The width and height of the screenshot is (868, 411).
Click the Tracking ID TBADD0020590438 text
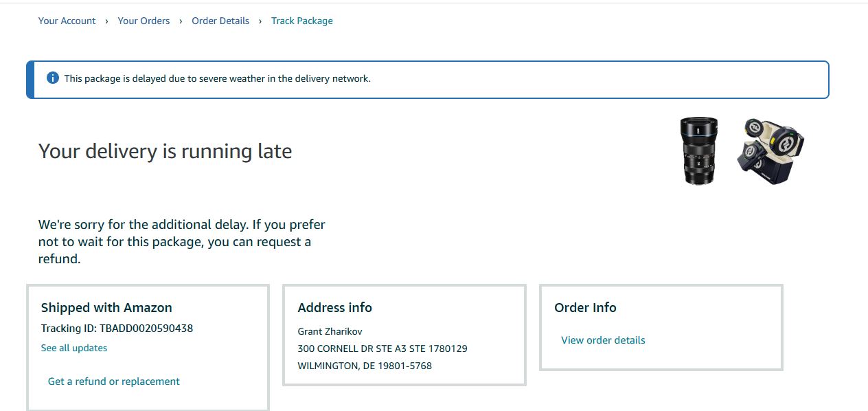point(117,329)
